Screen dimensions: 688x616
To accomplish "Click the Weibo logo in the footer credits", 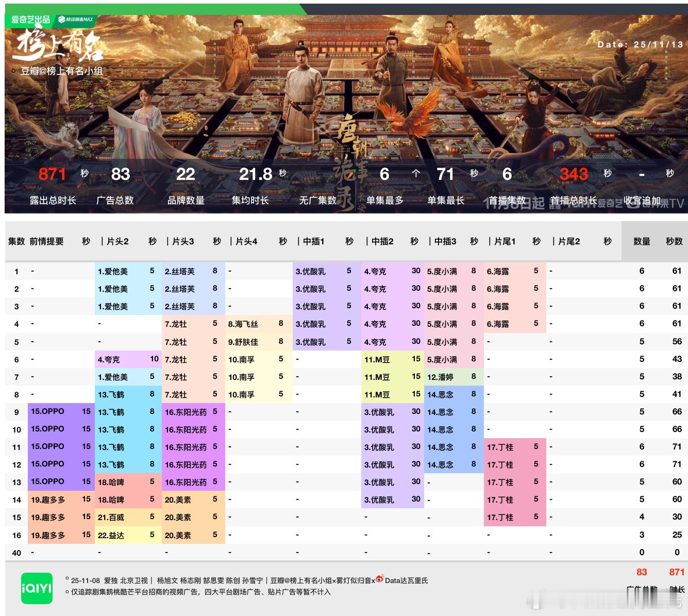I will [x=379, y=579].
